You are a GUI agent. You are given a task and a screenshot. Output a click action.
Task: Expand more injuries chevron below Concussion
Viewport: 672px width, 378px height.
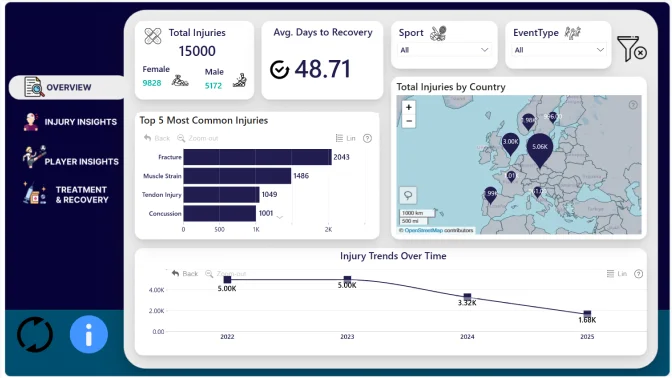280,217
